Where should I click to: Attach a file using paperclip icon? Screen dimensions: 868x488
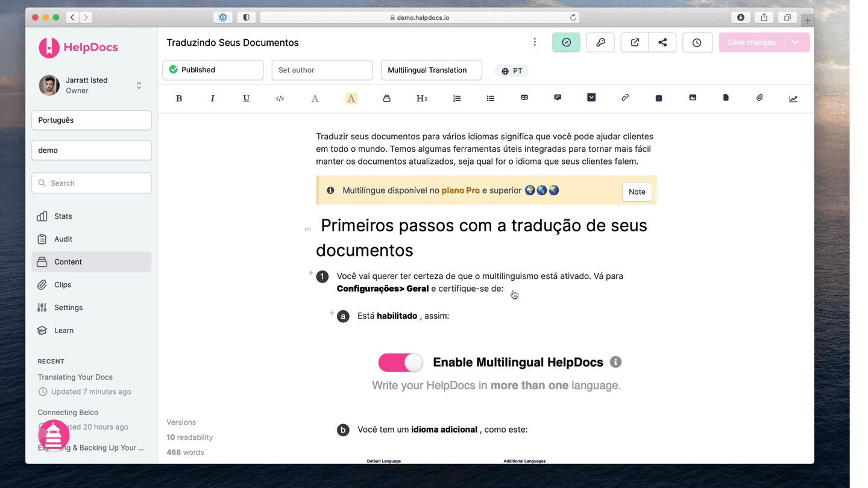(x=759, y=98)
